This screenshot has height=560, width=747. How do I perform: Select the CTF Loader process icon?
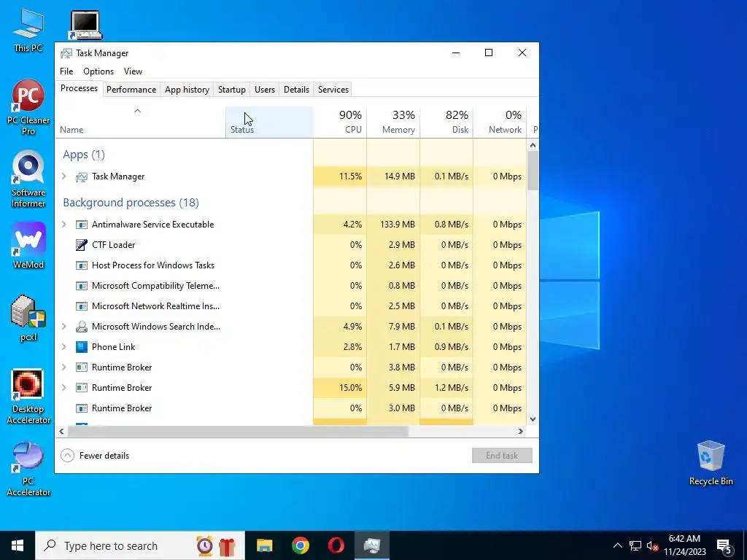pos(82,245)
